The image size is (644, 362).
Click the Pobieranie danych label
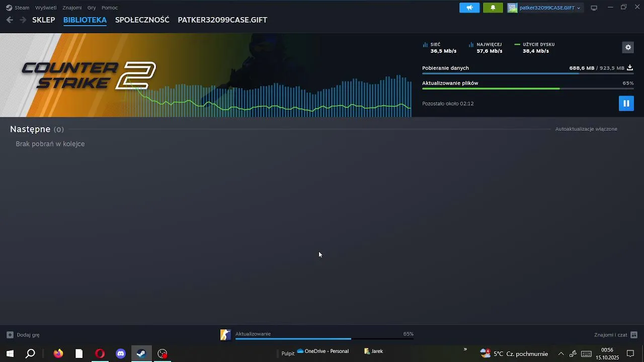[x=445, y=68]
